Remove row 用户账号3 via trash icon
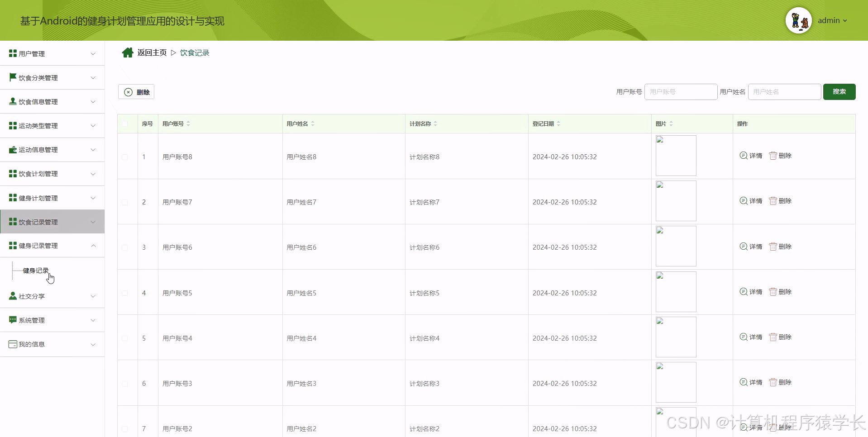Screen dimensions: 868x437 pyautogui.click(x=780, y=382)
